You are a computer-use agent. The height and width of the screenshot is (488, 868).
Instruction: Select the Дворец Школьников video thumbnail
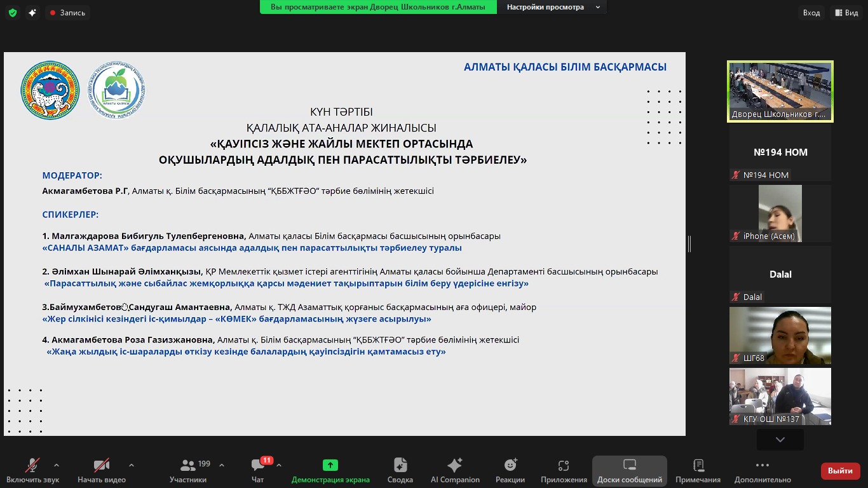[780, 91]
